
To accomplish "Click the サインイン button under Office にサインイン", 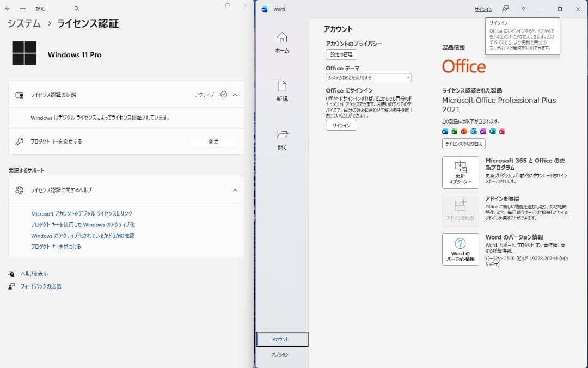I will [341, 125].
